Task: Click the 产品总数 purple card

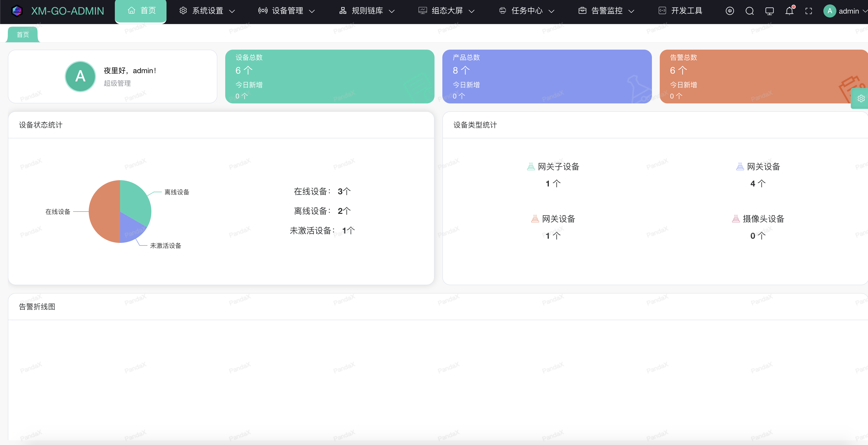Action: pyautogui.click(x=546, y=77)
